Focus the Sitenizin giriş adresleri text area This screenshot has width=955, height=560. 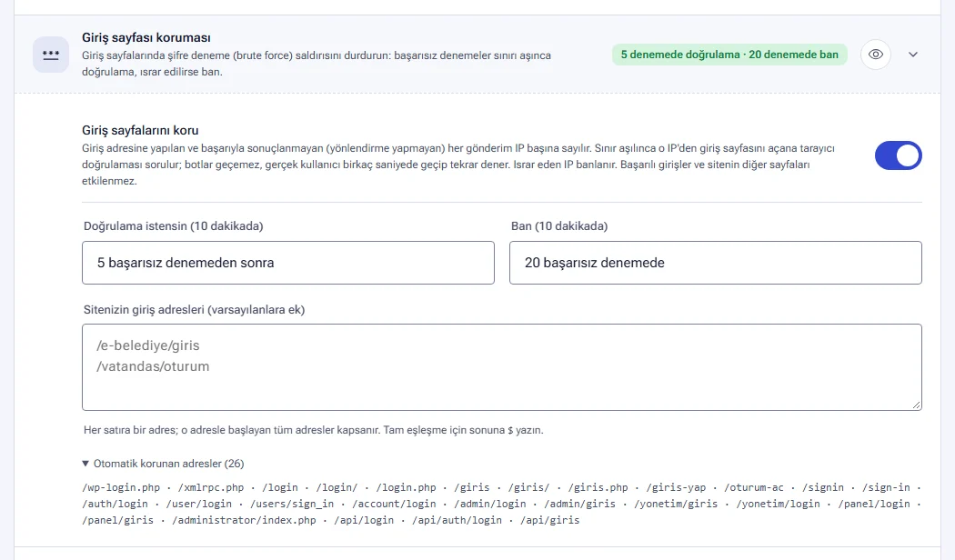pyautogui.click(x=502, y=367)
